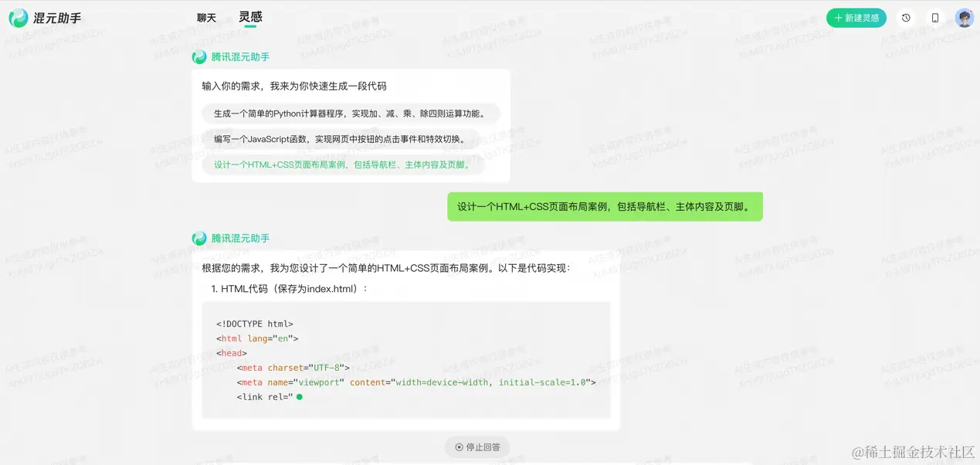Click the text 输入你的需求，我来为你快速生成一段代码
This screenshot has height=465, width=980.
pyautogui.click(x=294, y=87)
